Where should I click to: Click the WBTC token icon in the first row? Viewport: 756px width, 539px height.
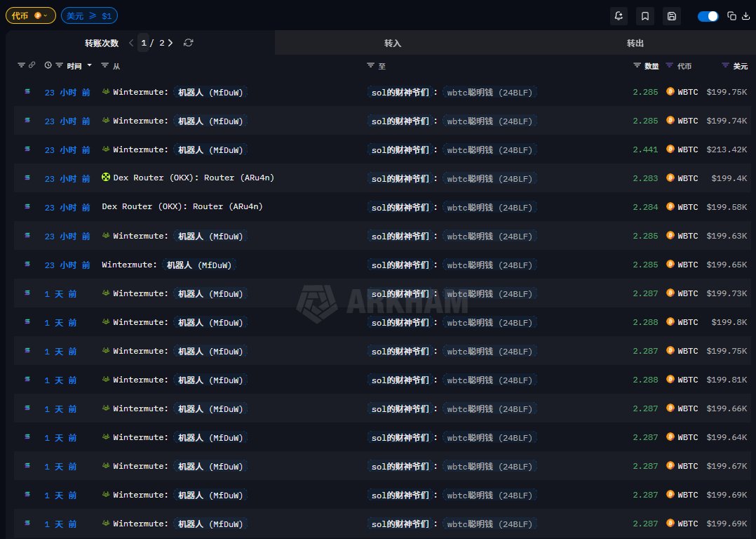670,92
